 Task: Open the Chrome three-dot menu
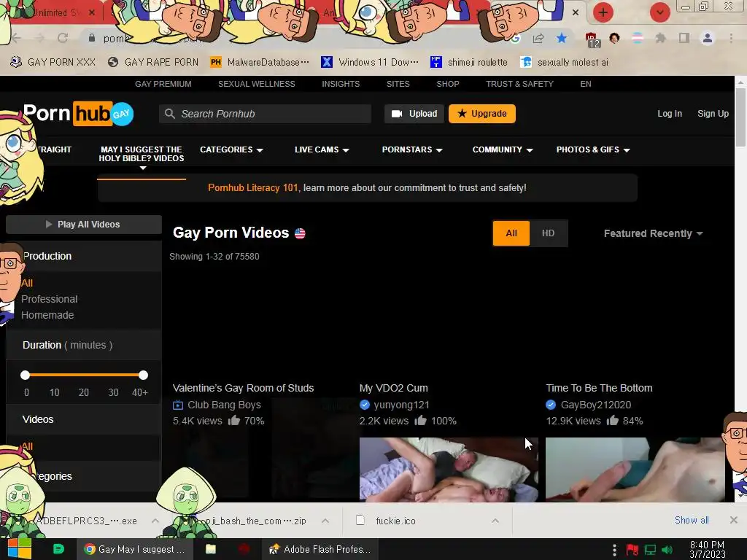point(731,38)
